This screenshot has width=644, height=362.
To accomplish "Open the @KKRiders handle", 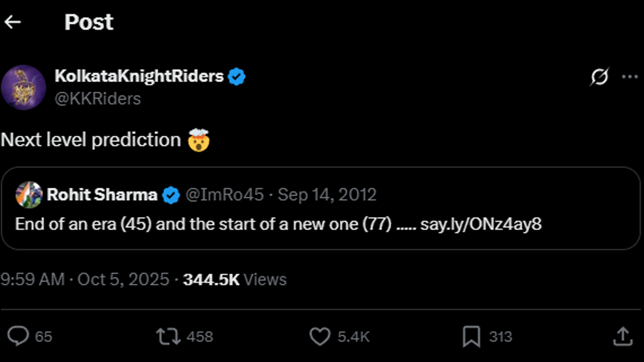I will [x=98, y=99].
